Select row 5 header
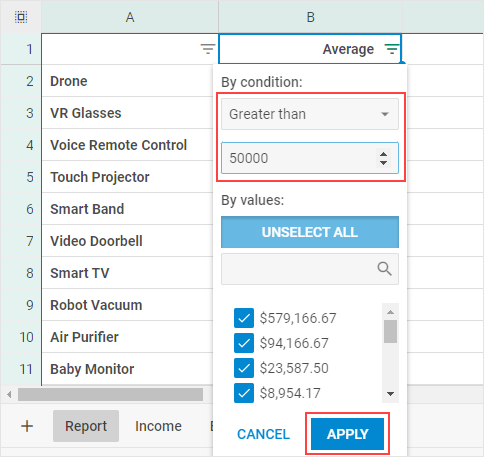 click(x=21, y=177)
